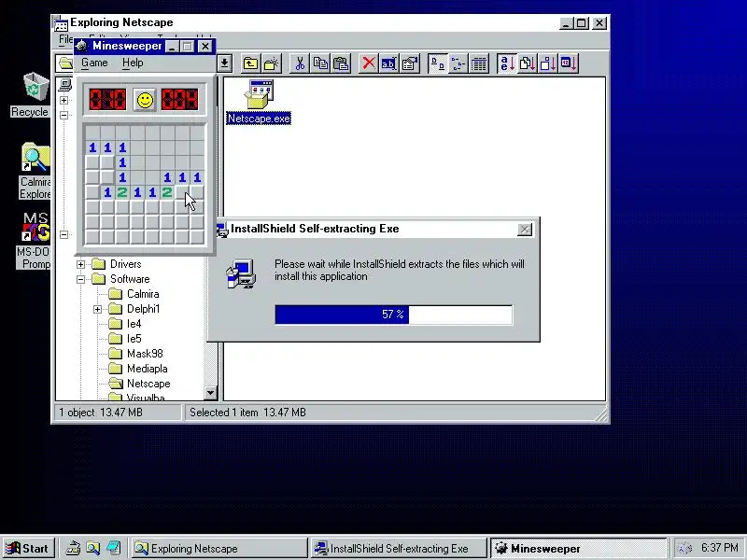Click the 6:37 PM taskbar clock
The width and height of the screenshot is (747, 560).
pyautogui.click(x=720, y=548)
